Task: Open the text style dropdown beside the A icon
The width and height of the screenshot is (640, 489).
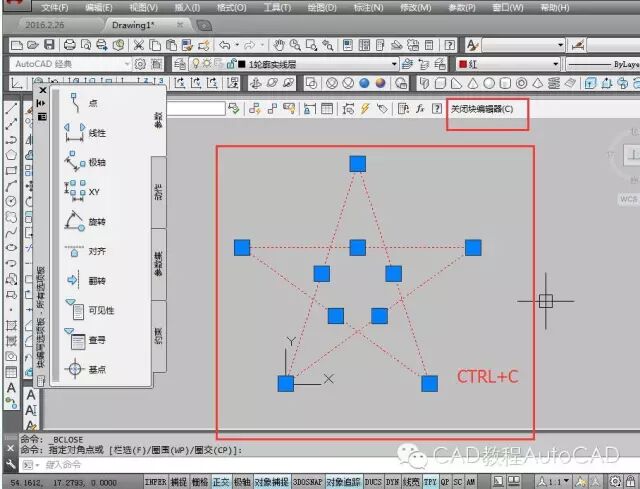Action: click(523, 44)
